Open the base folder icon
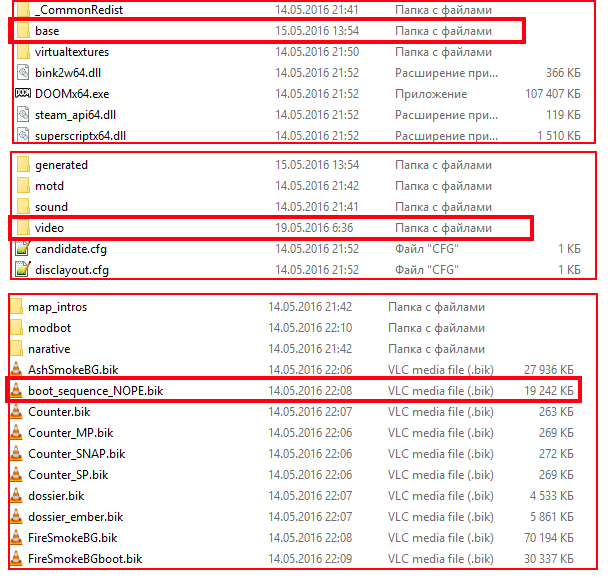 tap(23, 30)
